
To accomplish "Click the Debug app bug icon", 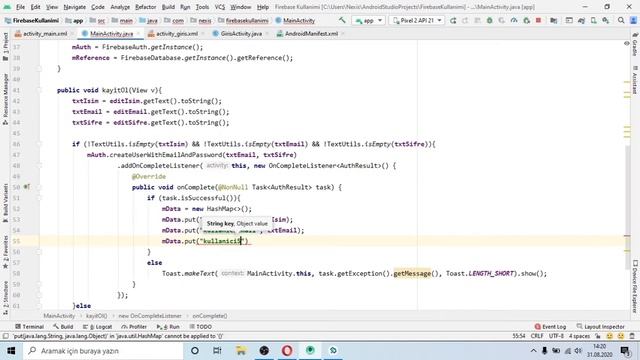I will (489, 20).
